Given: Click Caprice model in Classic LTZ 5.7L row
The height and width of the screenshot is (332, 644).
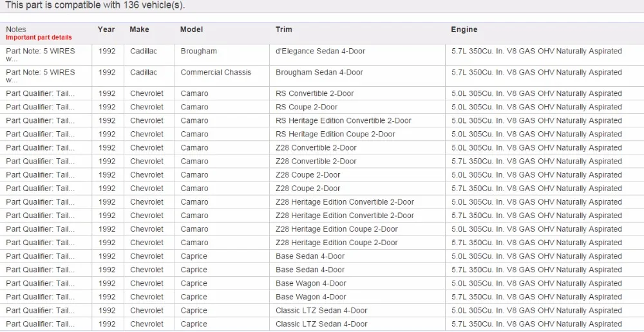Looking at the screenshot, I should click(194, 324).
